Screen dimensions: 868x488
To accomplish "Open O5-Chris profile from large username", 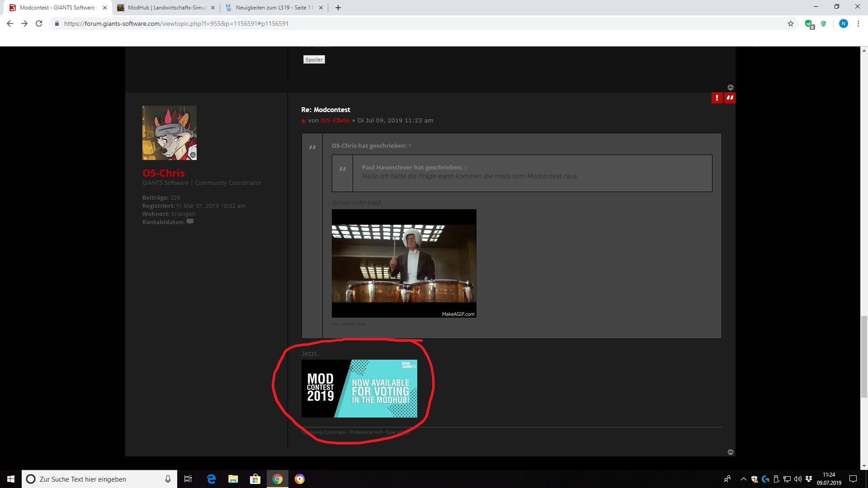I will tap(163, 173).
